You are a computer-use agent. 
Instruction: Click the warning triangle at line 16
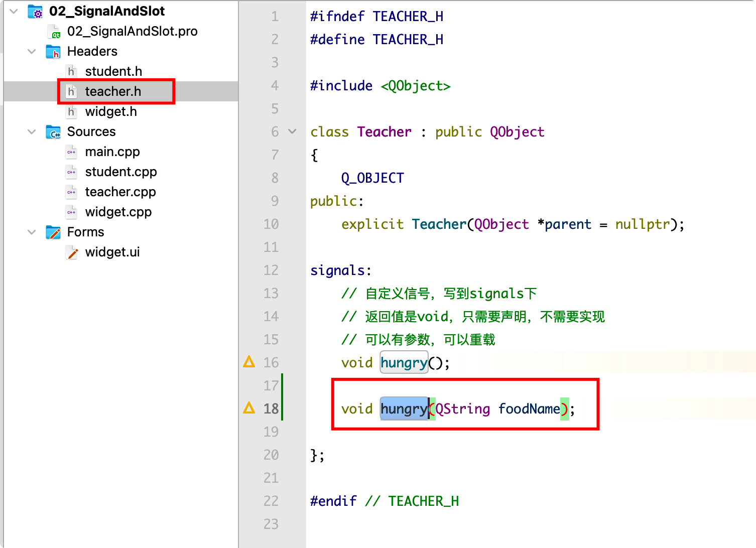coord(248,361)
